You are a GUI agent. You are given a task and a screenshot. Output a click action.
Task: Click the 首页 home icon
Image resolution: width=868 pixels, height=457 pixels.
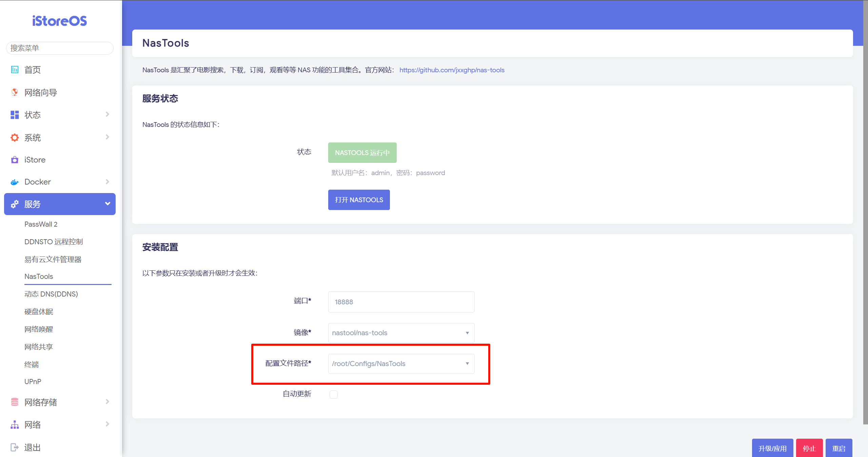click(x=15, y=70)
